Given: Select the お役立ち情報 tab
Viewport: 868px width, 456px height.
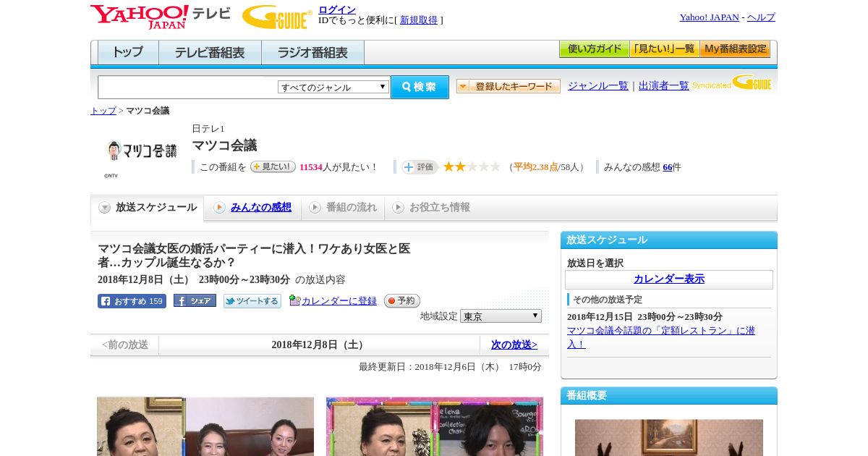Looking at the screenshot, I should point(431,207).
